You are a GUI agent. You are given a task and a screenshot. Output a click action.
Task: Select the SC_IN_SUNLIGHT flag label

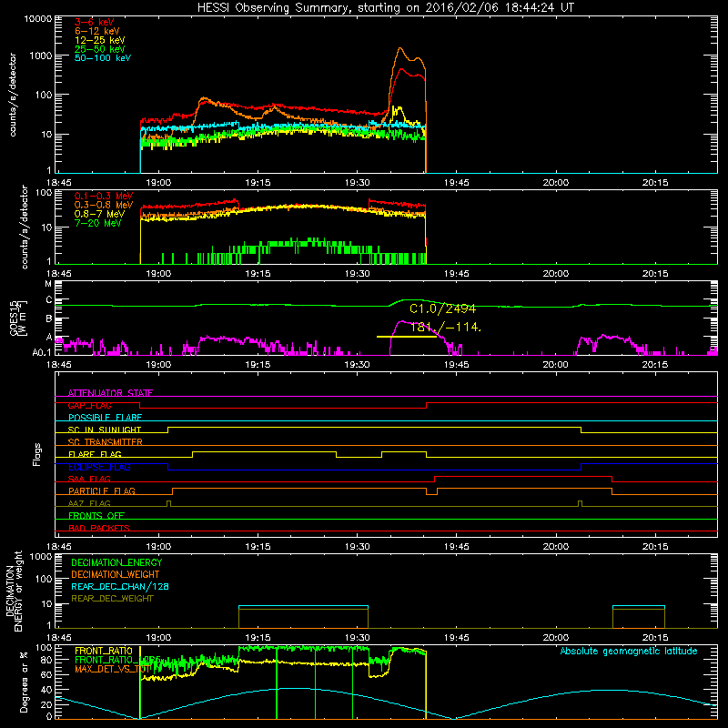point(105,430)
